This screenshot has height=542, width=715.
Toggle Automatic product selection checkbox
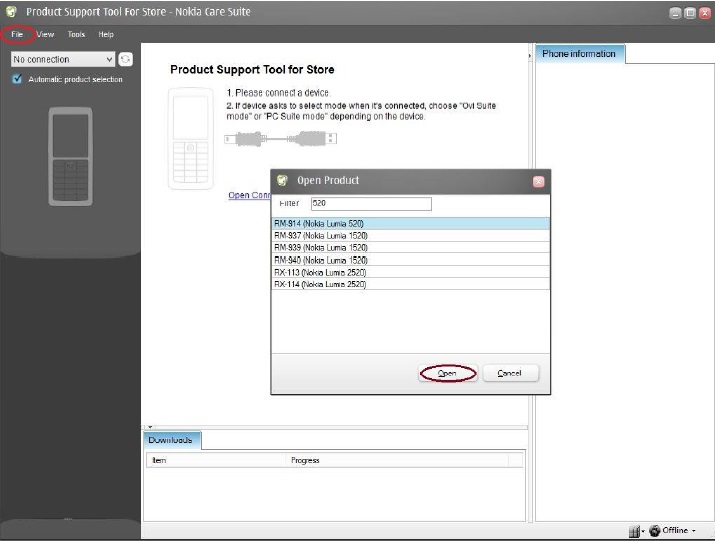[x=17, y=79]
